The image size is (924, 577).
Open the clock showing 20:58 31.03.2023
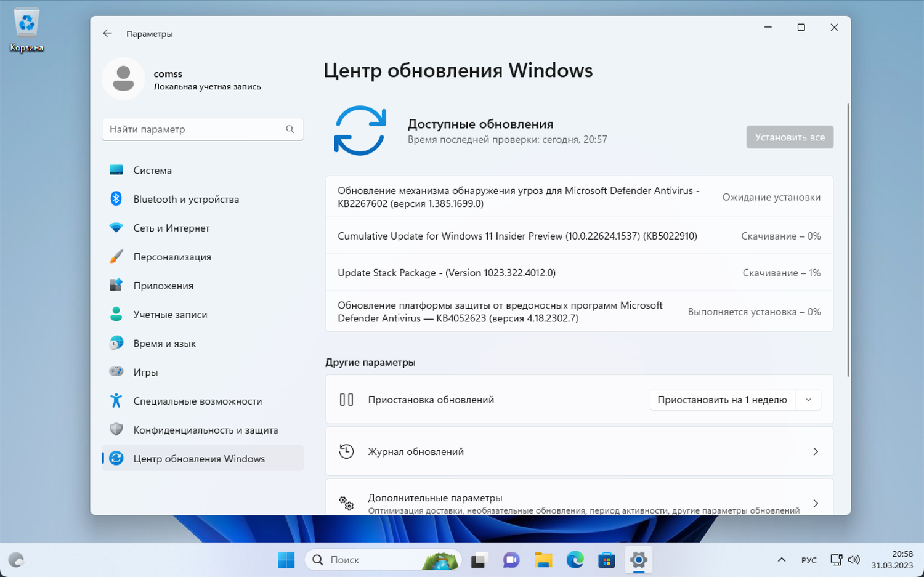892,560
